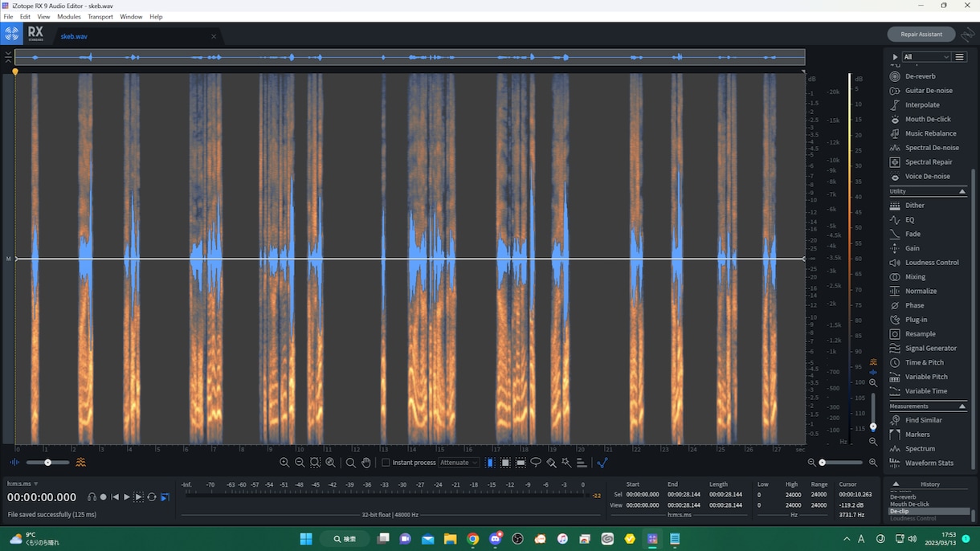
Task: Collapse the Utility module section
Action: tap(962, 191)
